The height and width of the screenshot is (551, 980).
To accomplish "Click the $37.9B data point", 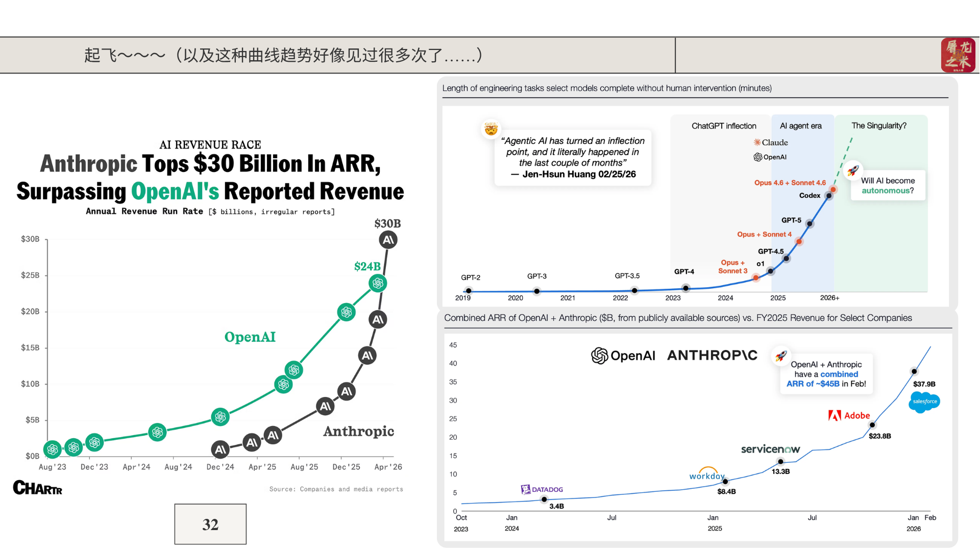I will (914, 371).
